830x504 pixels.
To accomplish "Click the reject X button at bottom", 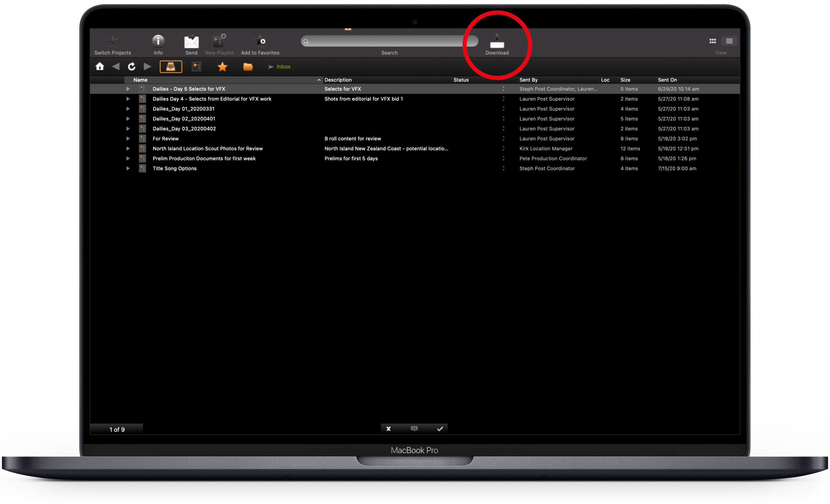I will point(388,429).
